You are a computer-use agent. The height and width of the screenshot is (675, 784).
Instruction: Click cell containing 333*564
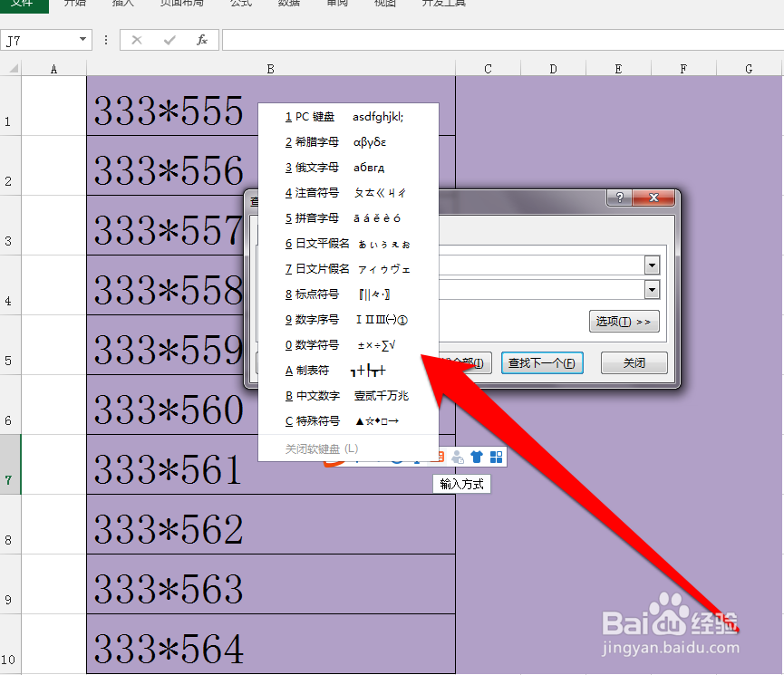point(270,644)
